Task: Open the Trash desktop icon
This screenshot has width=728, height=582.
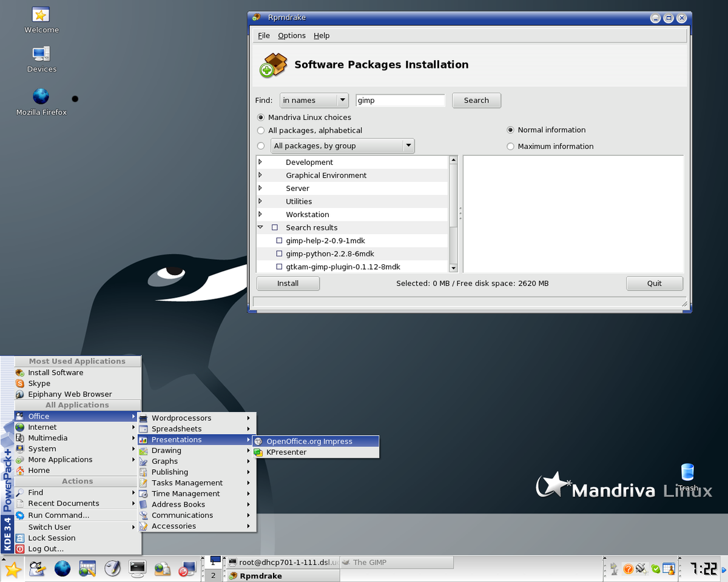Action: [687, 477]
